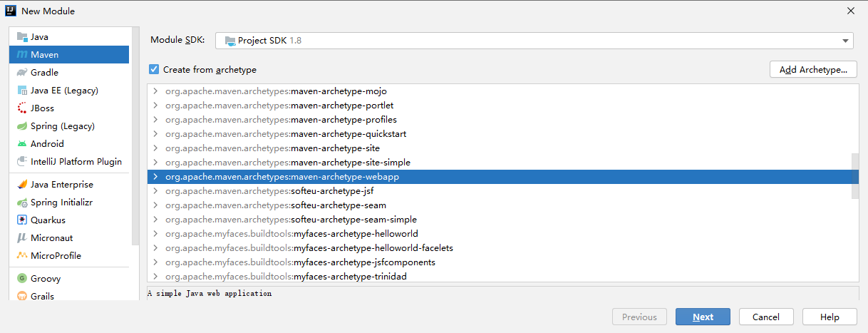Expand maven-archetype-profiles entry

tap(155, 120)
